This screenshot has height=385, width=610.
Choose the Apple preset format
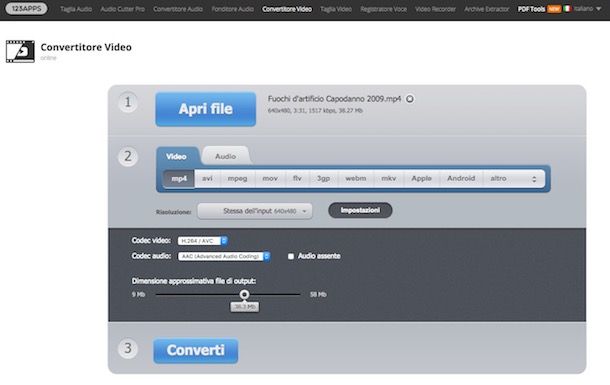pos(422,178)
